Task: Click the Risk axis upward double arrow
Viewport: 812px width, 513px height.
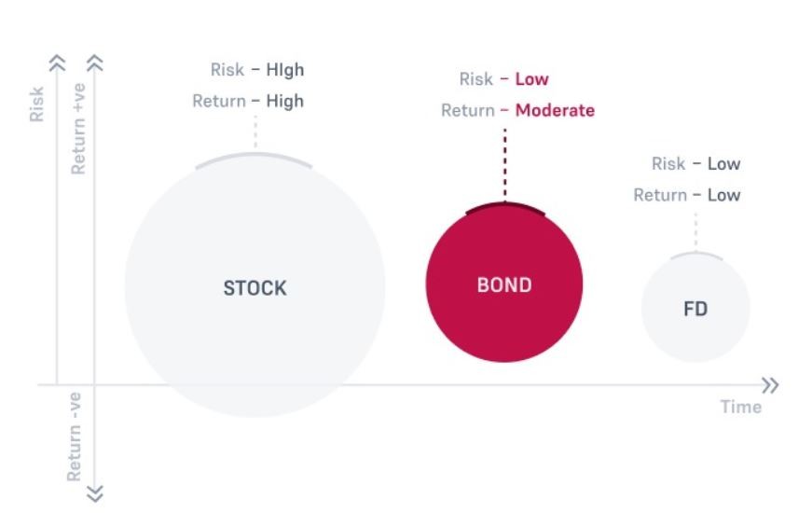Action: pos(57,63)
